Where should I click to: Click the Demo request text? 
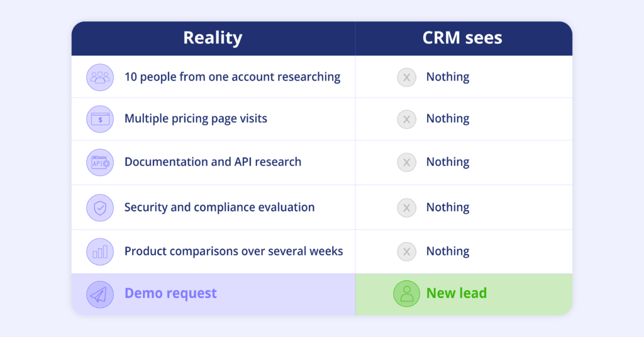coord(170,293)
